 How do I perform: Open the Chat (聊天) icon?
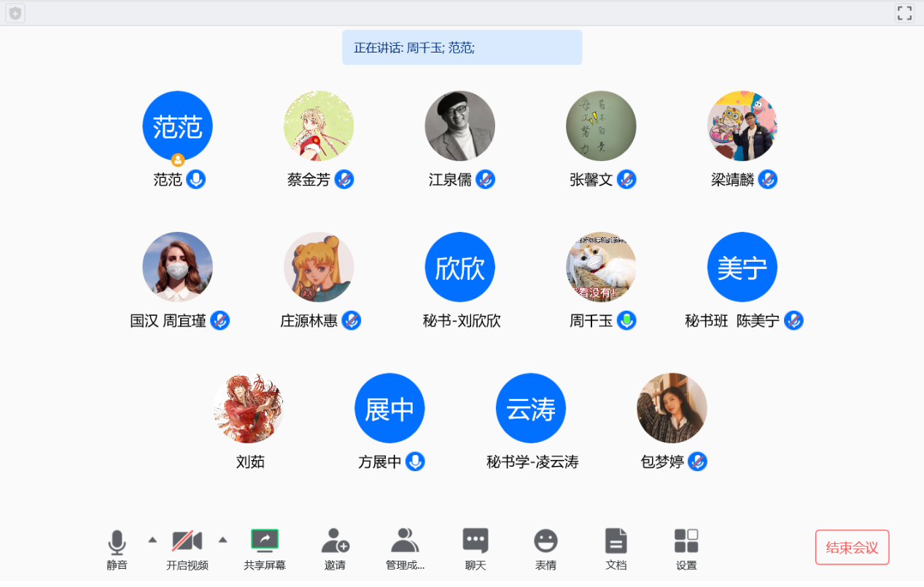click(475, 541)
